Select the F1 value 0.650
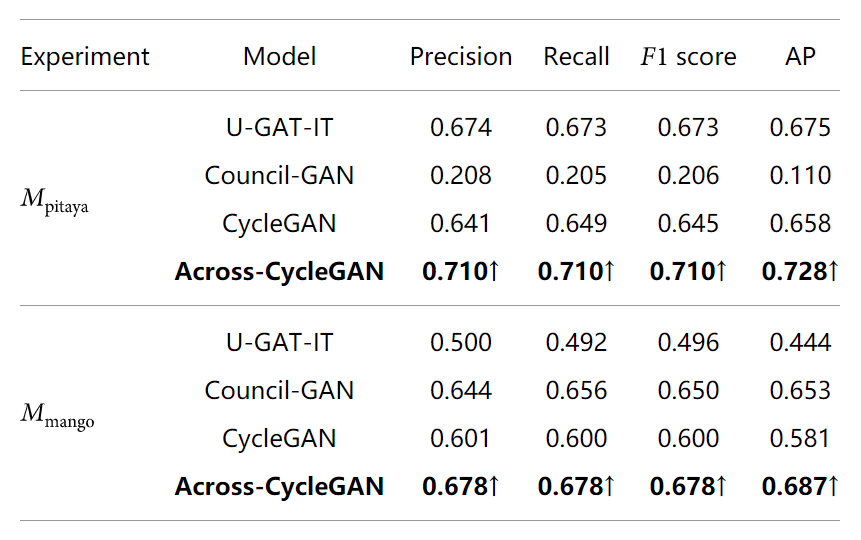 688,391
